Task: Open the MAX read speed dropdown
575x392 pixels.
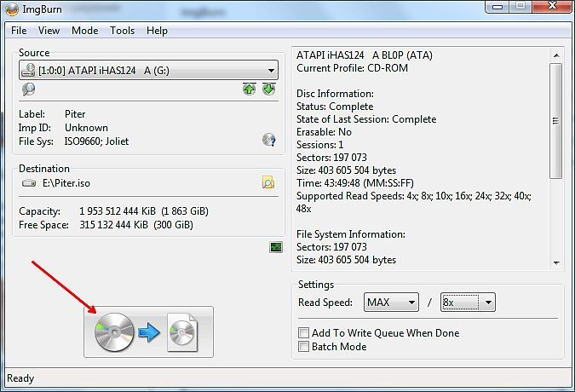Action: pos(391,303)
